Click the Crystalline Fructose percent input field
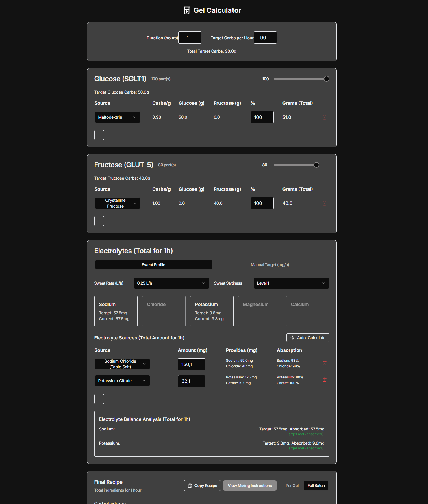Screen dimensions: 428x504 (262, 203)
